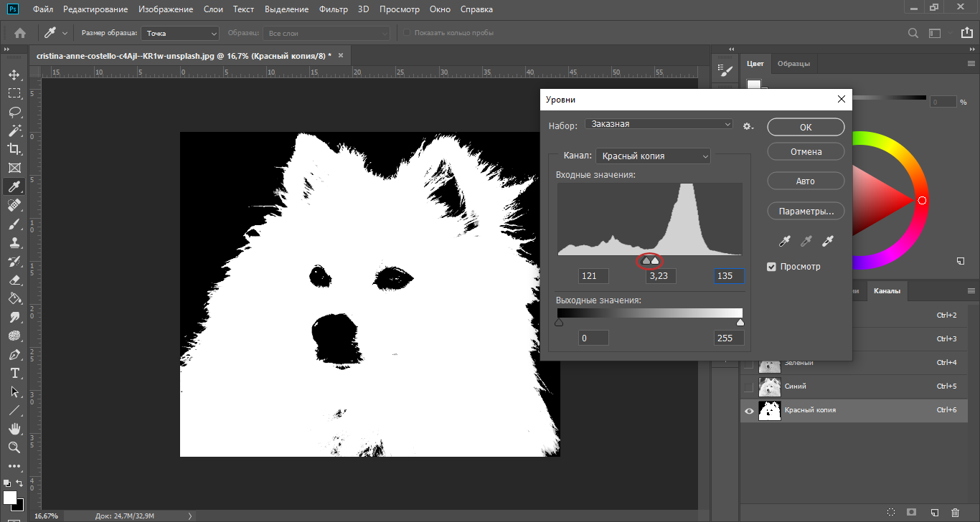Viewport: 980px width, 522px height.
Task: Select the Move tool
Action: (14, 75)
